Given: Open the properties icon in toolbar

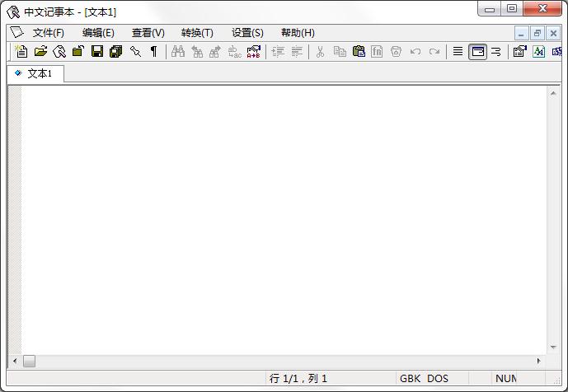Looking at the screenshot, I should 519,52.
